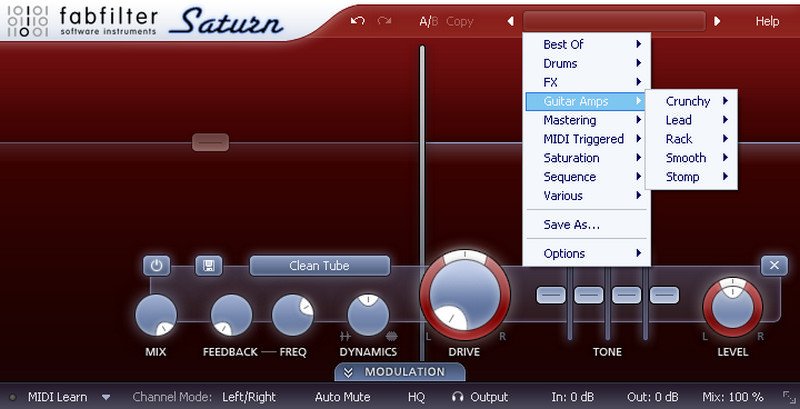
Task: Open the Crunchy submenu
Action: pyautogui.click(x=692, y=101)
